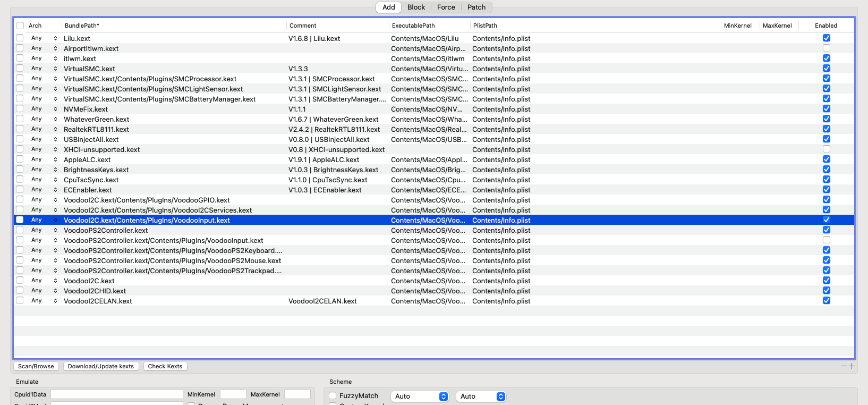Open the Arch stepper arrows for AppleALC.kext row

[55, 159]
